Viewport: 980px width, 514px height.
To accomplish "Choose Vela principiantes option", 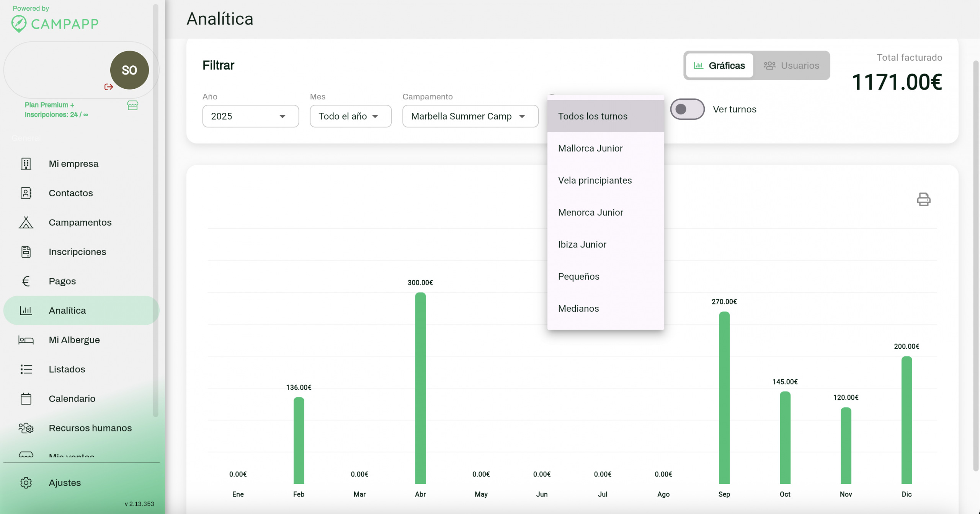I will (595, 181).
